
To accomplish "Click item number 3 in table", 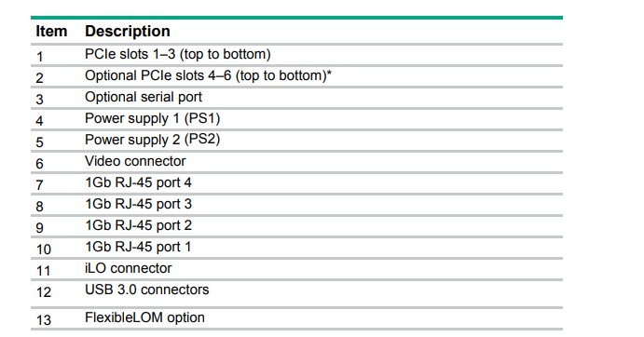I will pyautogui.click(x=39, y=100).
